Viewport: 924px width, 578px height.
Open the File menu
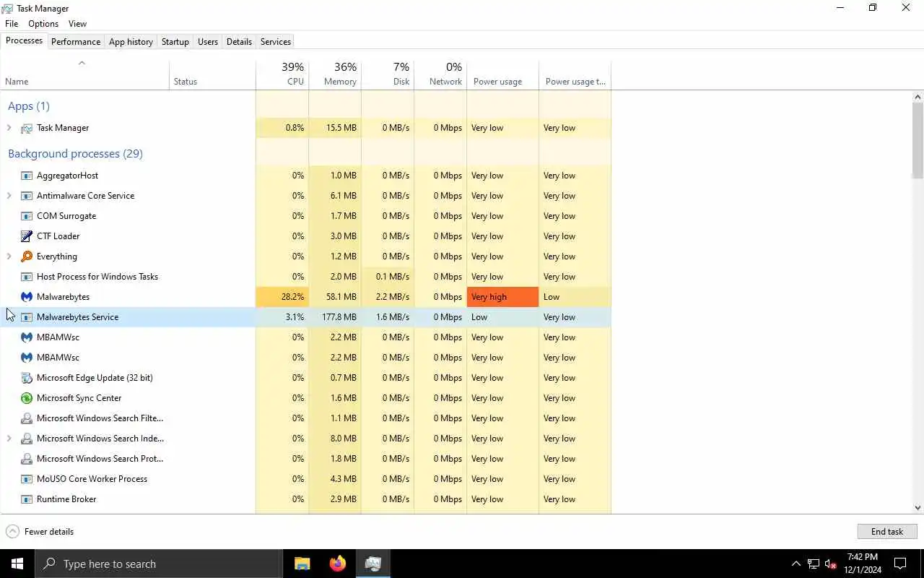[x=12, y=24]
